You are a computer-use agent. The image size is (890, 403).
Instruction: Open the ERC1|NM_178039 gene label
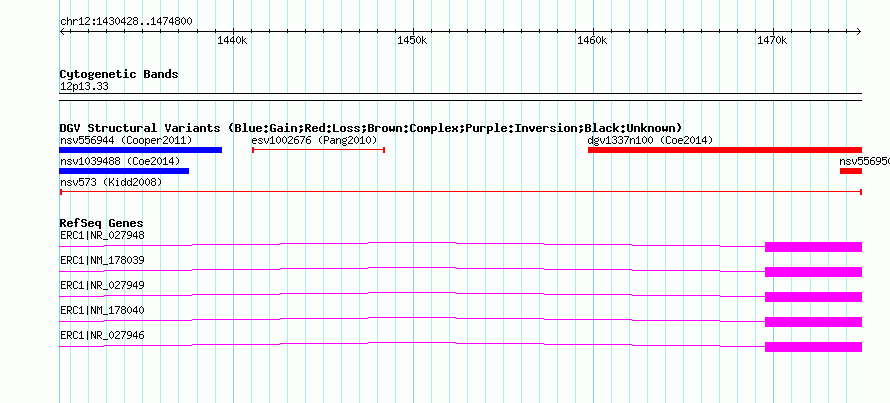pos(102,260)
